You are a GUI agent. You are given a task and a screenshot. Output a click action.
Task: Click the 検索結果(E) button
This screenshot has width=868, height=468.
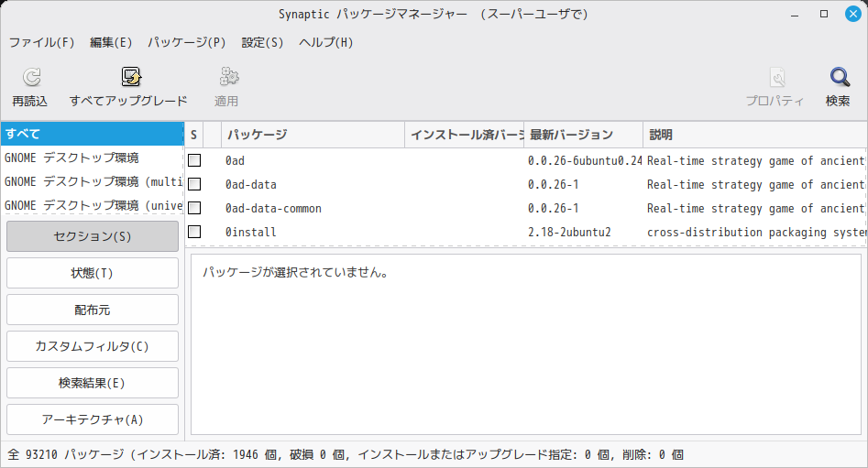point(93,383)
